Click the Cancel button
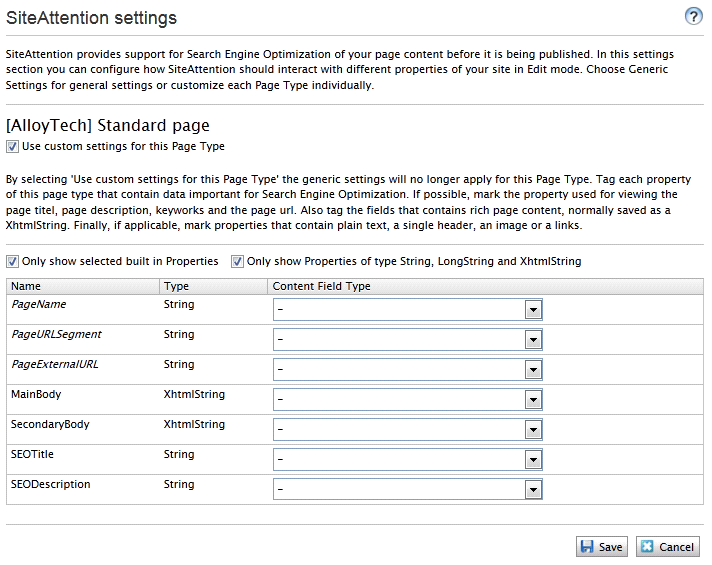Image resolution: width=712 pixels, height=565 pixels. (667, 547)
